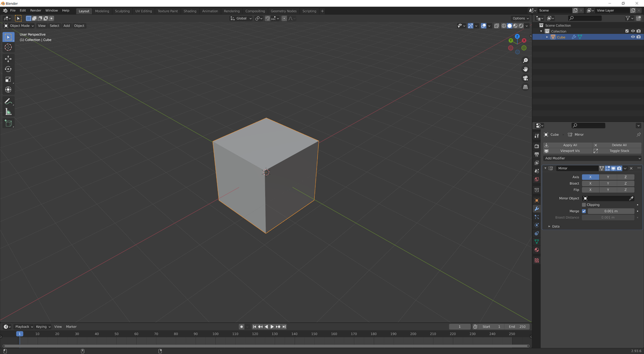Activate the Move tool
The image size is (644, 354).
[x=8, y=59]
